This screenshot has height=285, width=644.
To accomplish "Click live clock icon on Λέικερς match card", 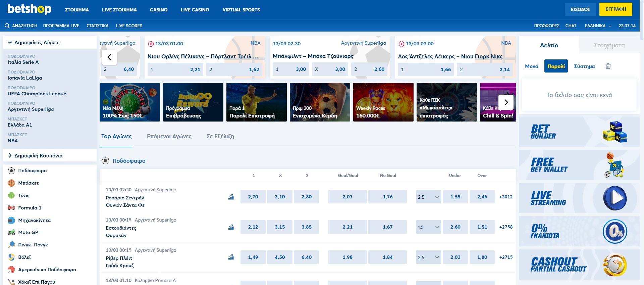I will click(x=401, y=44).
